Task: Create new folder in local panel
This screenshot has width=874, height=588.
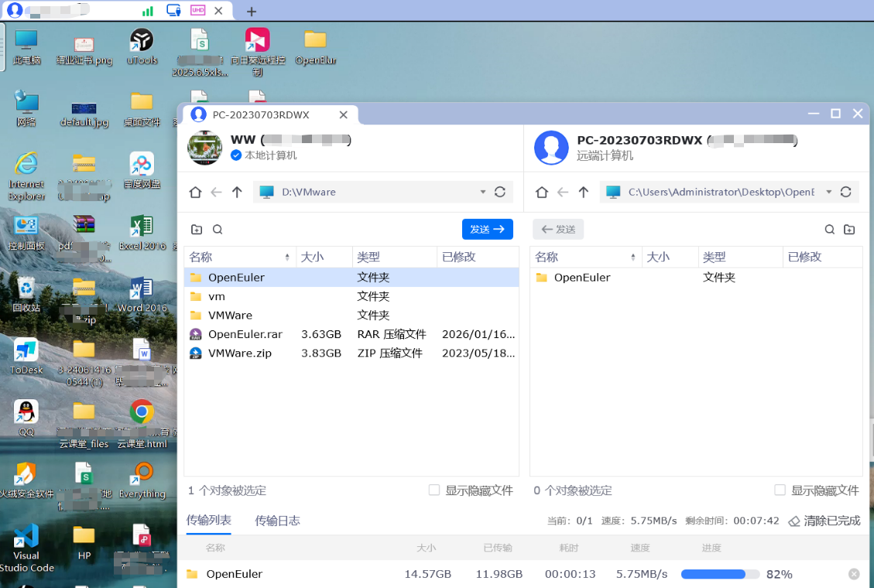Action: 197,230
